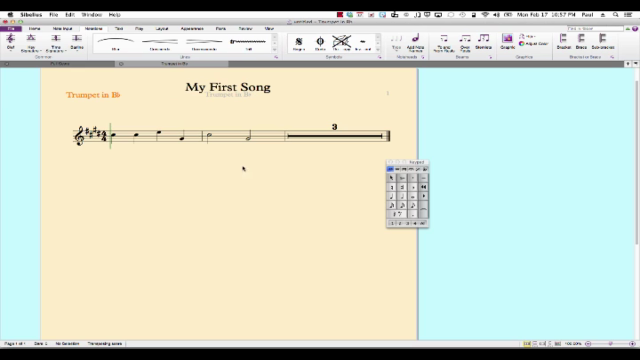Screen dimensions: 640x360
Task: Click the Transposing score status bar entry
Action: 105,344
